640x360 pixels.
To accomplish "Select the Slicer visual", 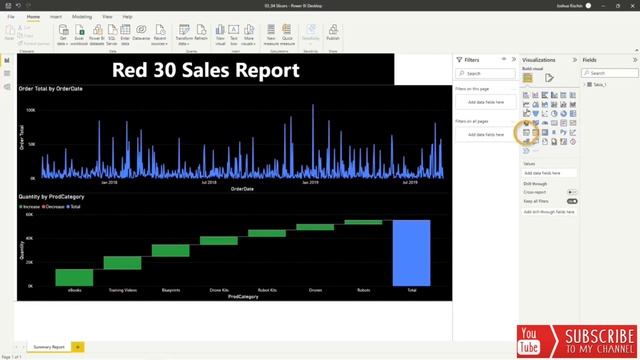I will [526, 133].
